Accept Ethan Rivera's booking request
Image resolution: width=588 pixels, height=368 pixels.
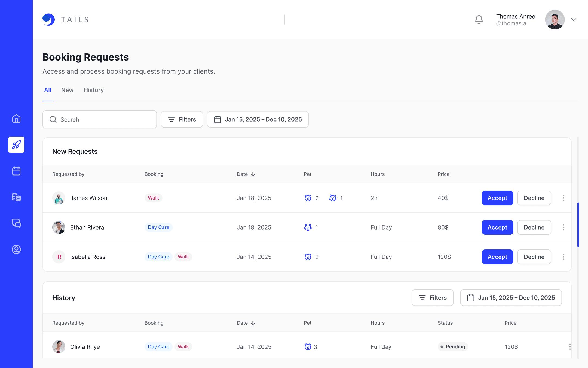[x=497, y=227]
